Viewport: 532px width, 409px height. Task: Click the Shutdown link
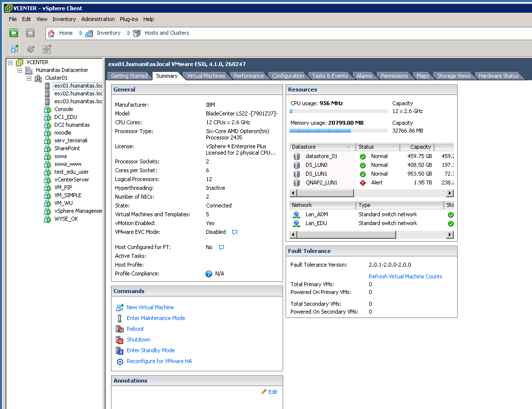click(138, 340)
